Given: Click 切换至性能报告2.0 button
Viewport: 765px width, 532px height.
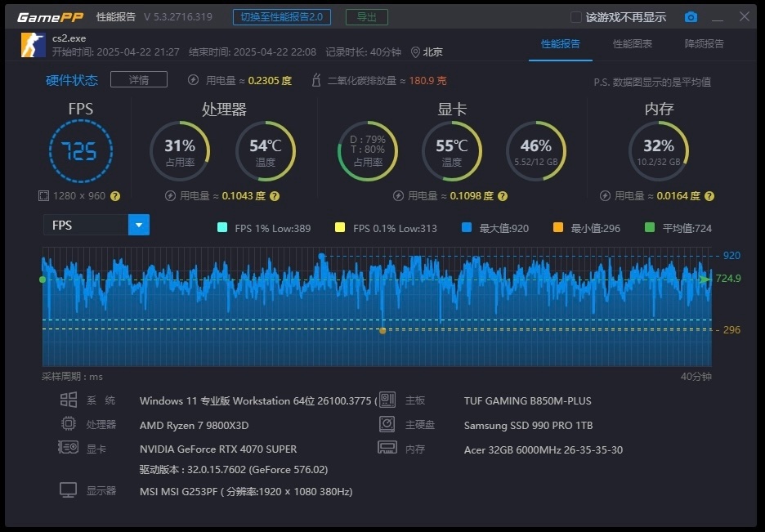Looking at the screenshot, I should click(282, 17).
